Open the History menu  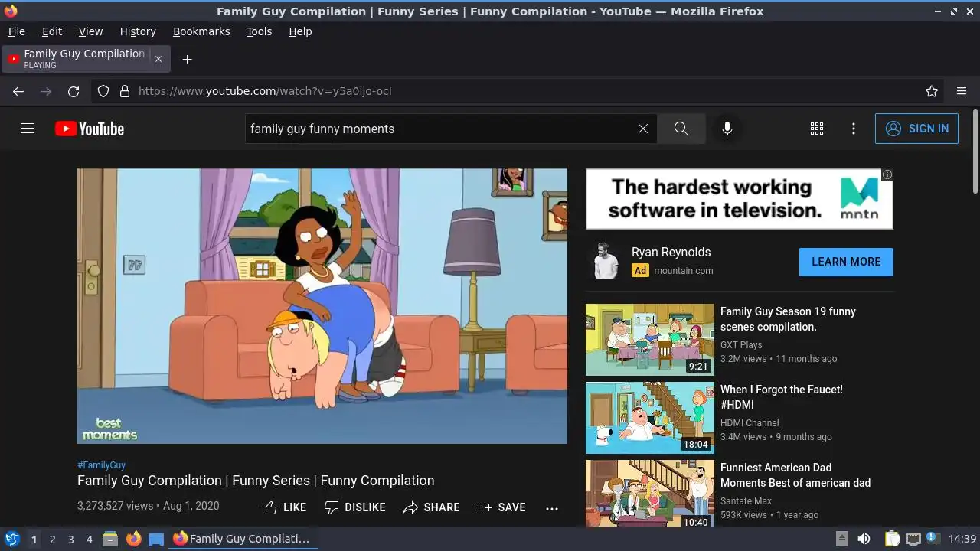pos(138,31)
